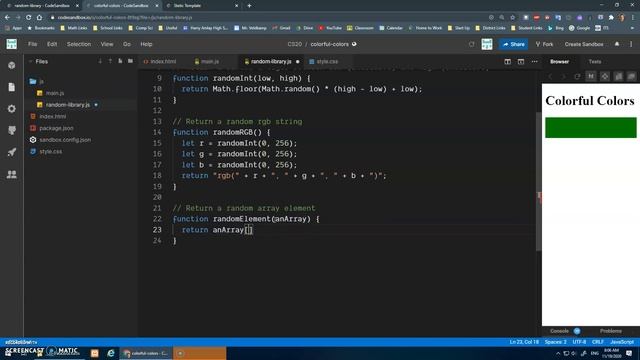
Task: Open the editor more-actions ellipsis
Action: [534, 62]
